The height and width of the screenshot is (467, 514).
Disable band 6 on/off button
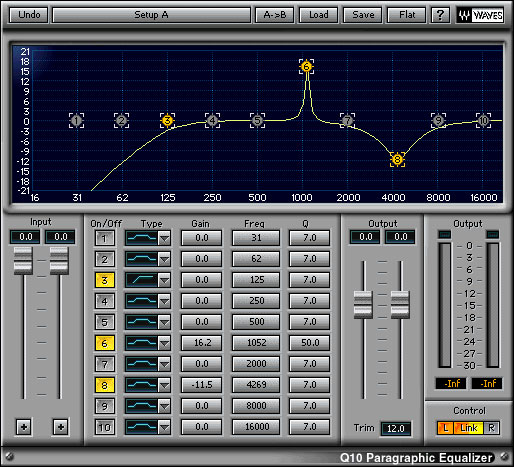[x=104, y=343]
